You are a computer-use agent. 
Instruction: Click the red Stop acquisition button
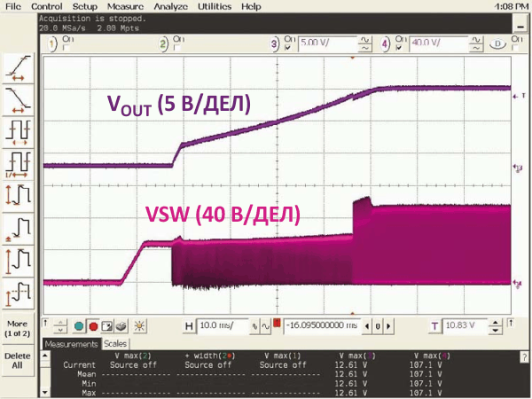93,326
